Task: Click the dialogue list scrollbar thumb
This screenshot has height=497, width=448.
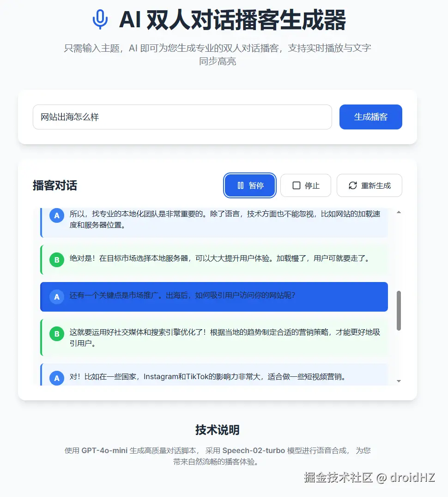Action: (399, 311)
